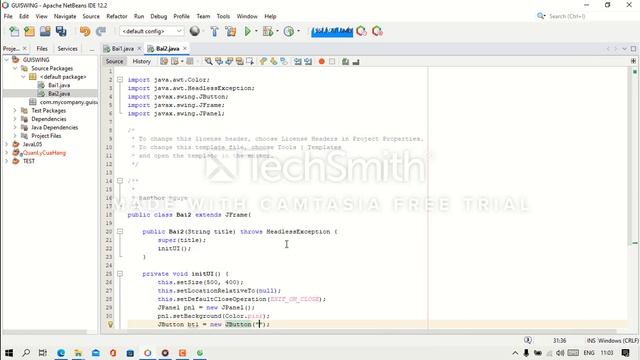Open the File menu

pos(8,16)
